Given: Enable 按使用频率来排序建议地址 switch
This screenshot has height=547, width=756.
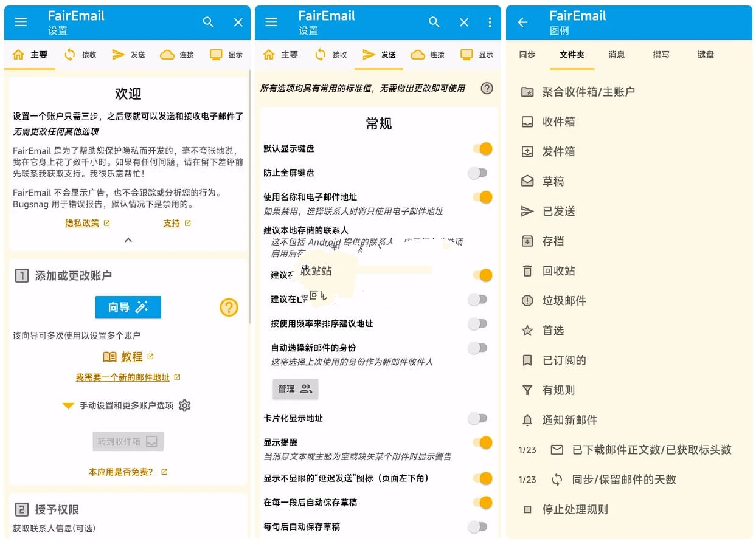Looking at the screenshot, I should click(x=478, y=324).
